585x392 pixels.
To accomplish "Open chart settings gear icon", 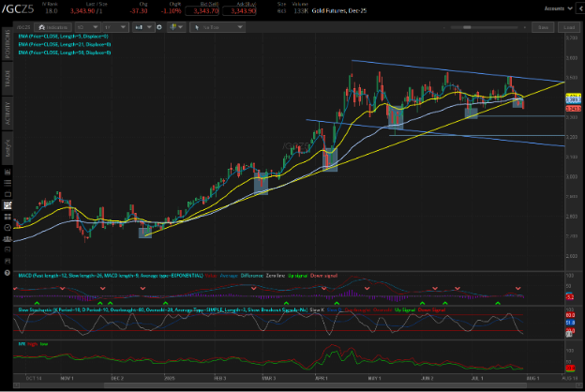I will pos(159,27).
